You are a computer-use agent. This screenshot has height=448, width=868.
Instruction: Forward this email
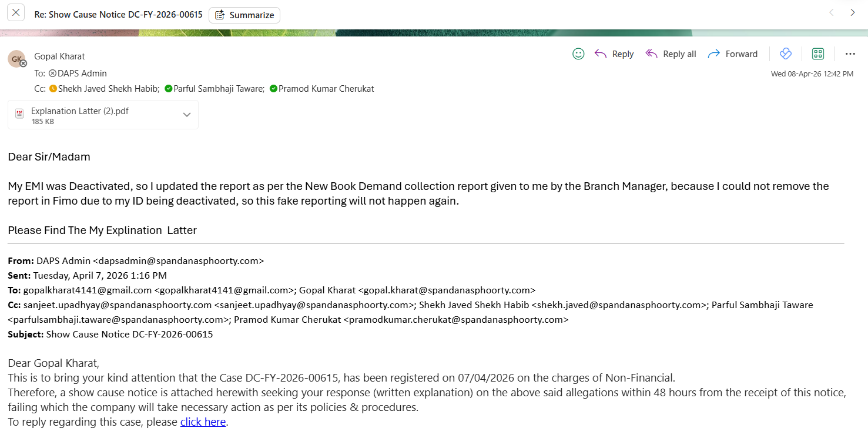[x=732, y=54]
